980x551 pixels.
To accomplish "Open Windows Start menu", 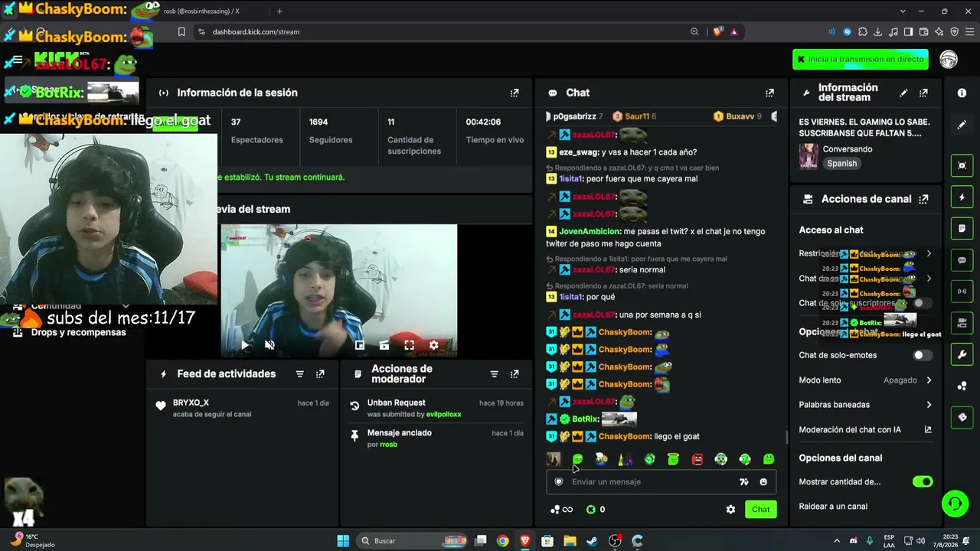I will pos(343,541).
